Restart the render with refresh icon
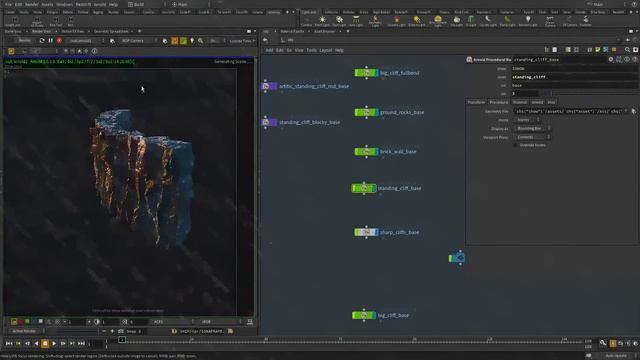The height and width of the screenshot is (360, 640). [x=42, y=41]
